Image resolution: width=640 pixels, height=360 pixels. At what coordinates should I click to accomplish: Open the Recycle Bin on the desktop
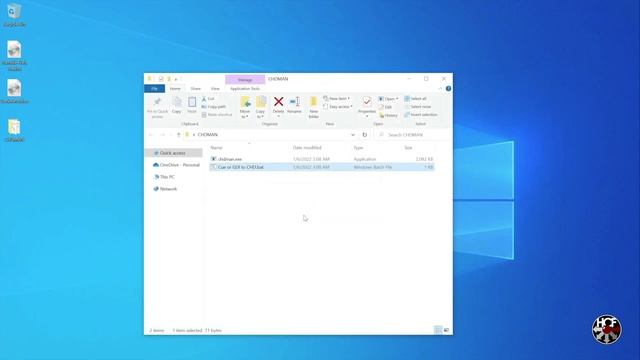15,16
